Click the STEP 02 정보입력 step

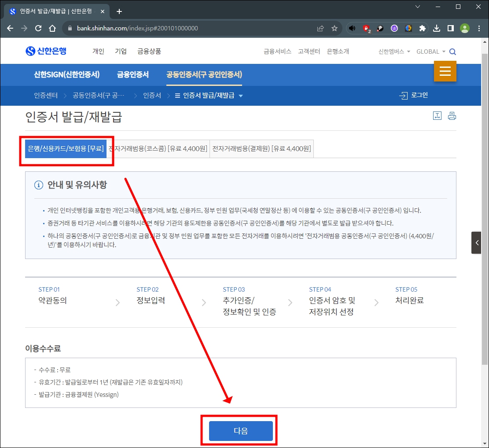click(151, 295)
